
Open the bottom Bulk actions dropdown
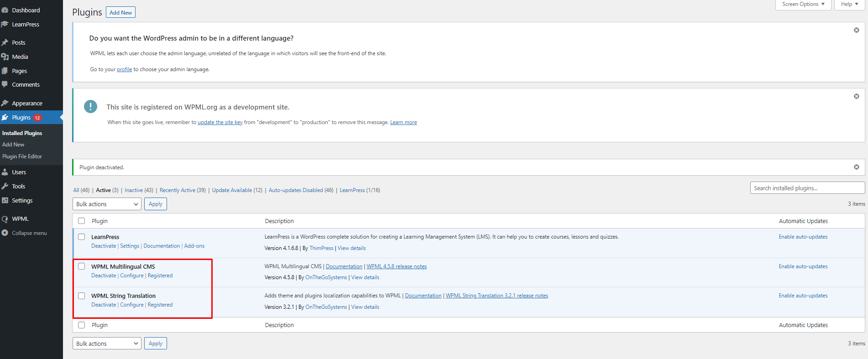point(107,343)
